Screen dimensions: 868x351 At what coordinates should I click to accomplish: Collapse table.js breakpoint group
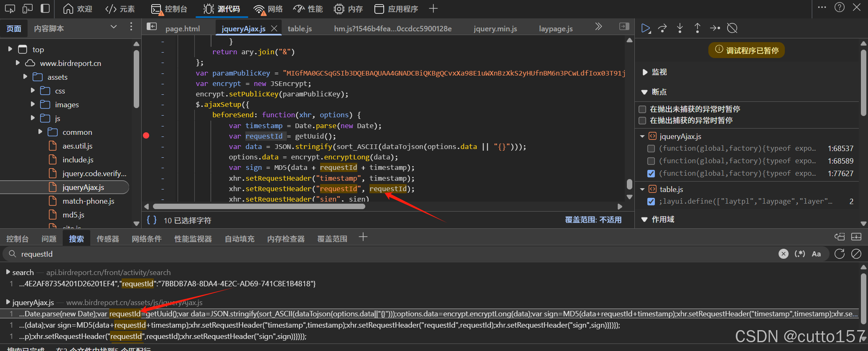[x=642, y=189]
